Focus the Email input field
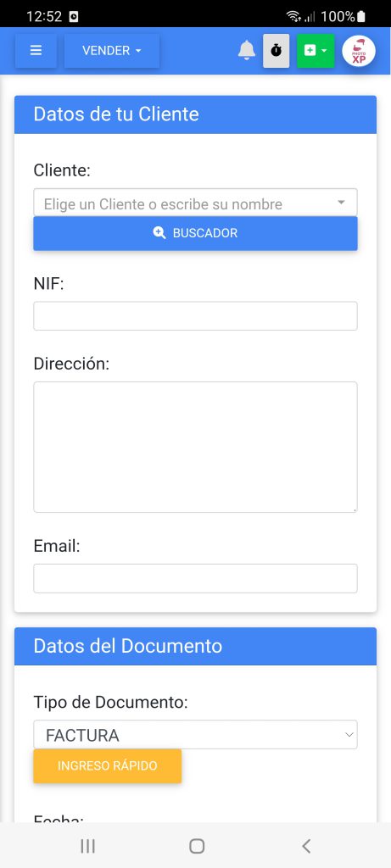This screenshot has height=868, width=391. click(195, 578)
